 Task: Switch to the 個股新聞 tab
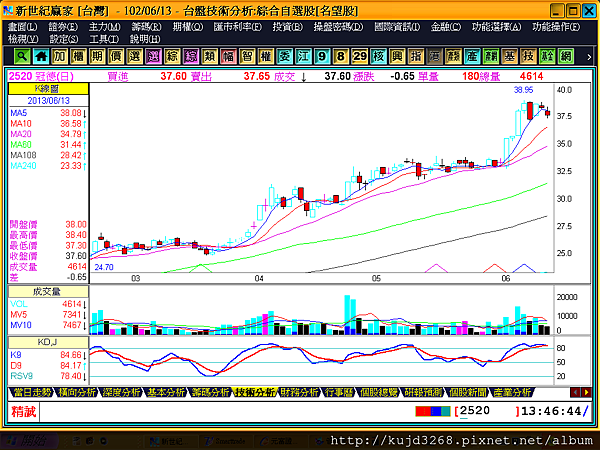tap(468, 392)
